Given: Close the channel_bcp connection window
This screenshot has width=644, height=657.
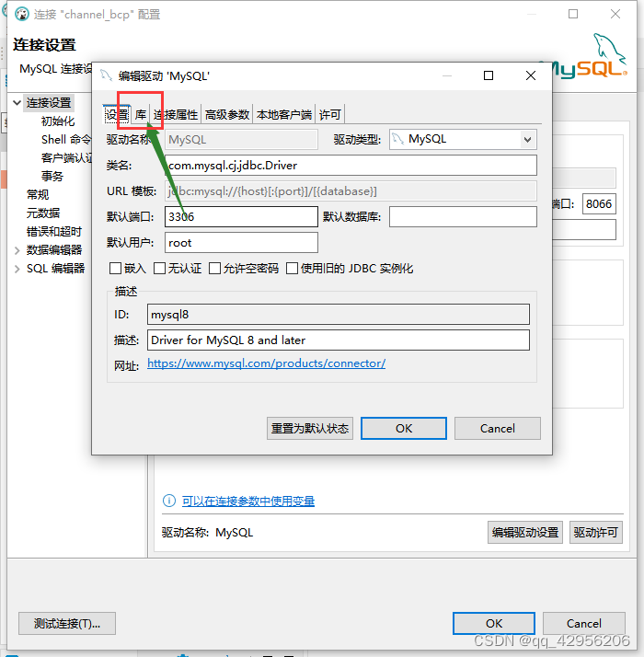Looking at the screenshot, I should (615, 14).
